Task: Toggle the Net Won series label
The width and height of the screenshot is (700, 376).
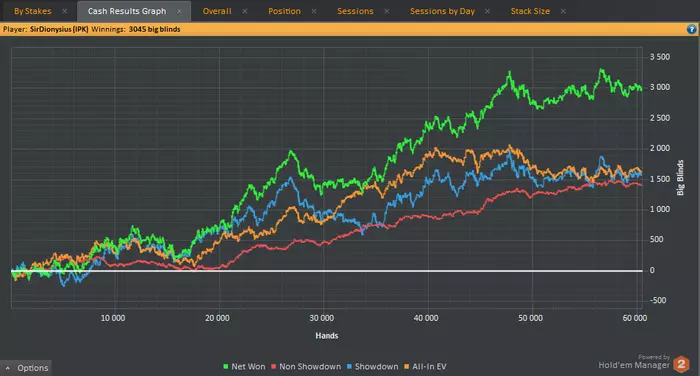Action: coord(248,367)
